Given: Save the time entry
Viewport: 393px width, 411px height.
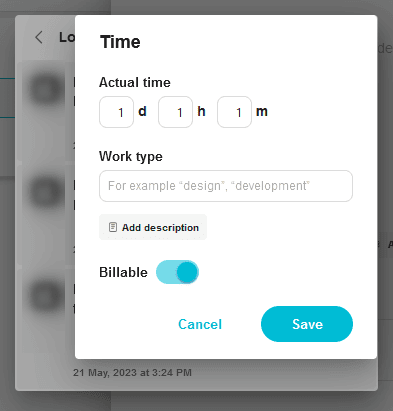Looking at the screenshot, I should click(307, 324).
